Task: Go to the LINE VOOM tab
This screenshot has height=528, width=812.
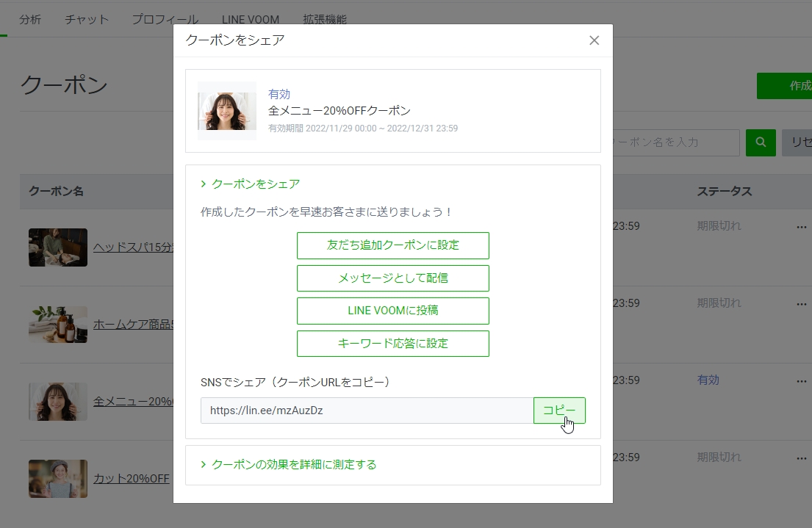Action: pos(250,20)
